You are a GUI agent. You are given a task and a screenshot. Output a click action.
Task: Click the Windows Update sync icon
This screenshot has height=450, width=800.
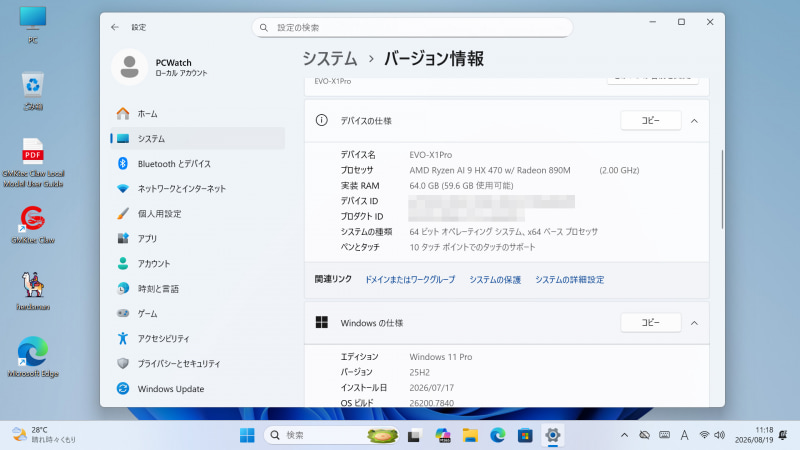click(x=123, y=388)
